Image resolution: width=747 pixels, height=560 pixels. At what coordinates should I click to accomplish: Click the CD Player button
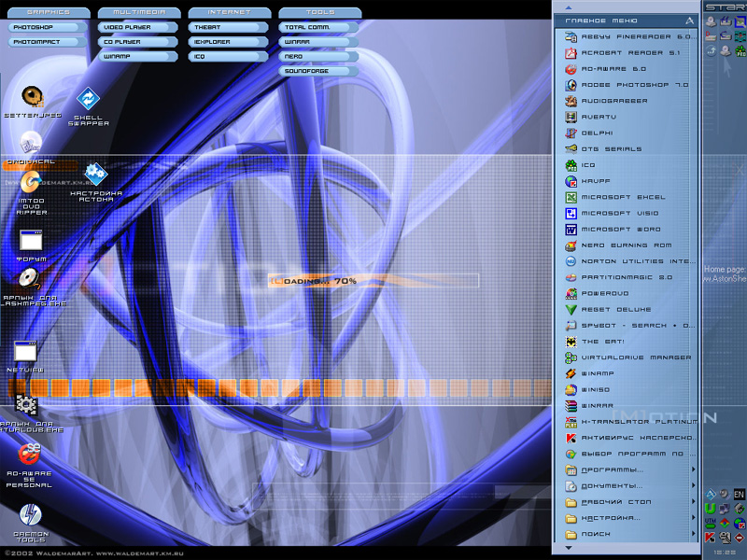(137, 42)
